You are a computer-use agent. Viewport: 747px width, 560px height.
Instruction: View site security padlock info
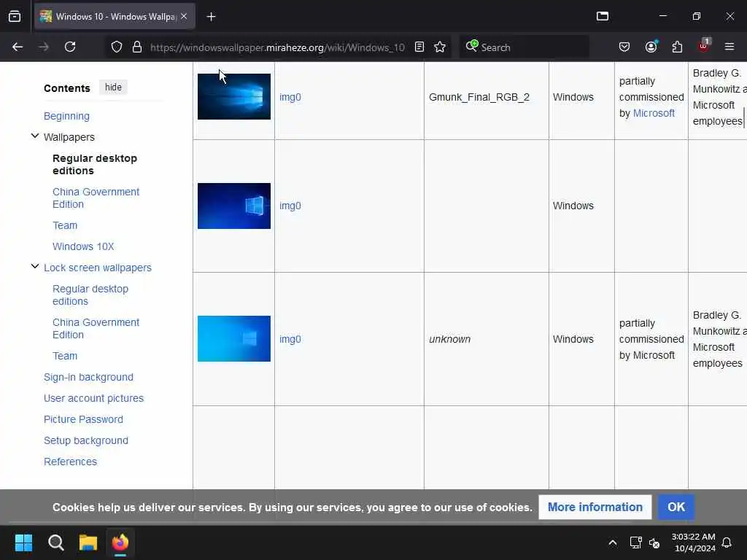click(x=137, y=47)
